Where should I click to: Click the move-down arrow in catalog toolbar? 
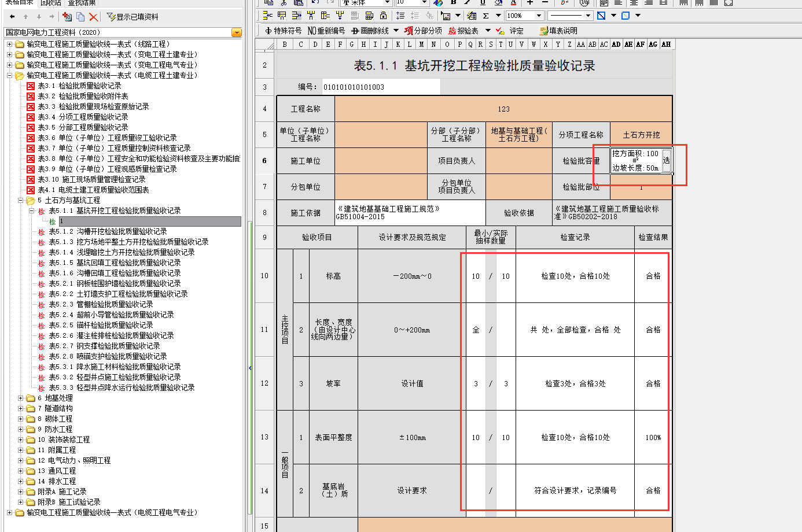pyautogui.click(x=39, y=17)
